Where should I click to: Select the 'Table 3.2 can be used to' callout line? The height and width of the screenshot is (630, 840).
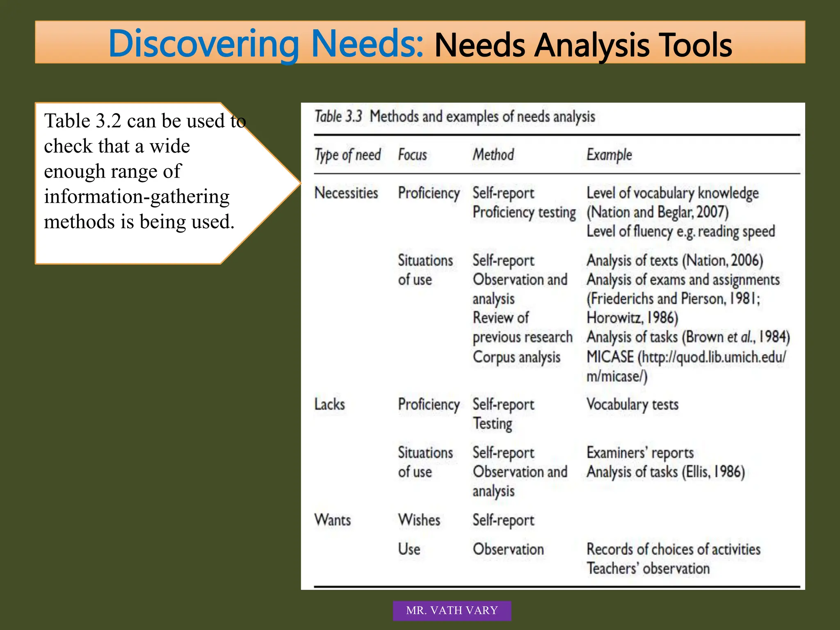(x=145, y=121)
